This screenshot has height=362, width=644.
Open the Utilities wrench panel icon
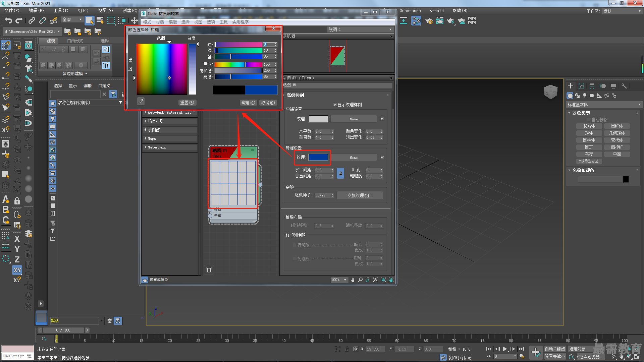point(624,86)
